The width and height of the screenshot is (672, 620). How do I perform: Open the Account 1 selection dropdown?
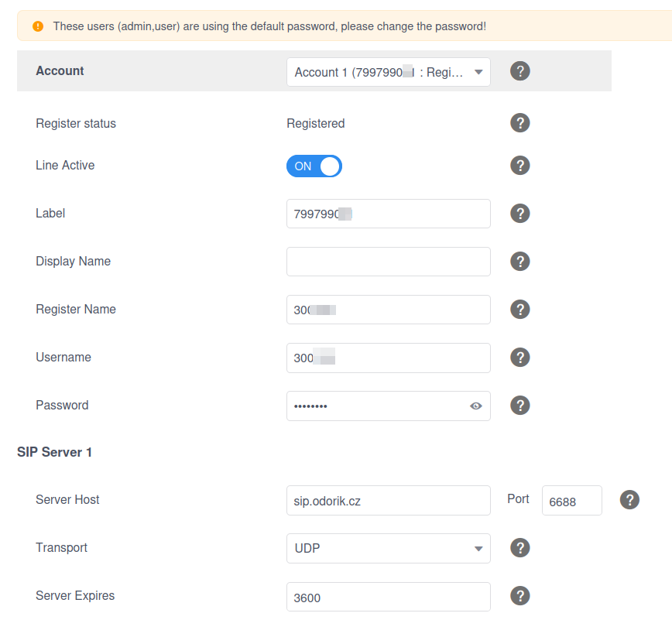point(389,72)
